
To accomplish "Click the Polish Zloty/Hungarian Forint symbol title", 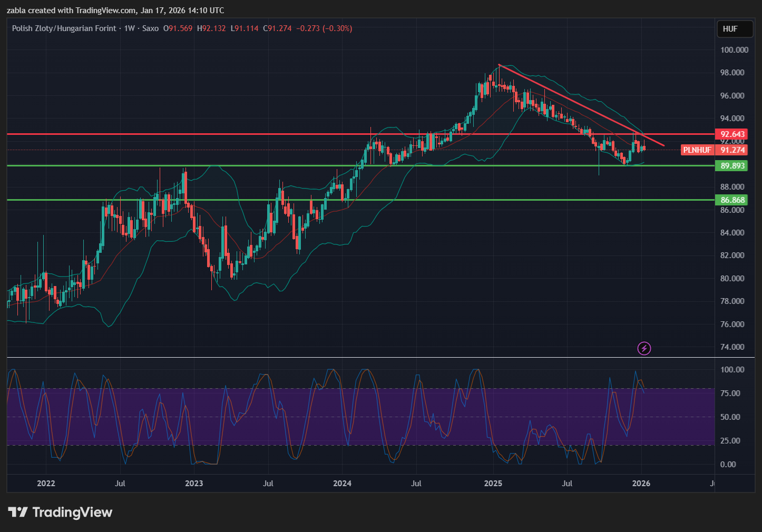I will tap(64, 28).
